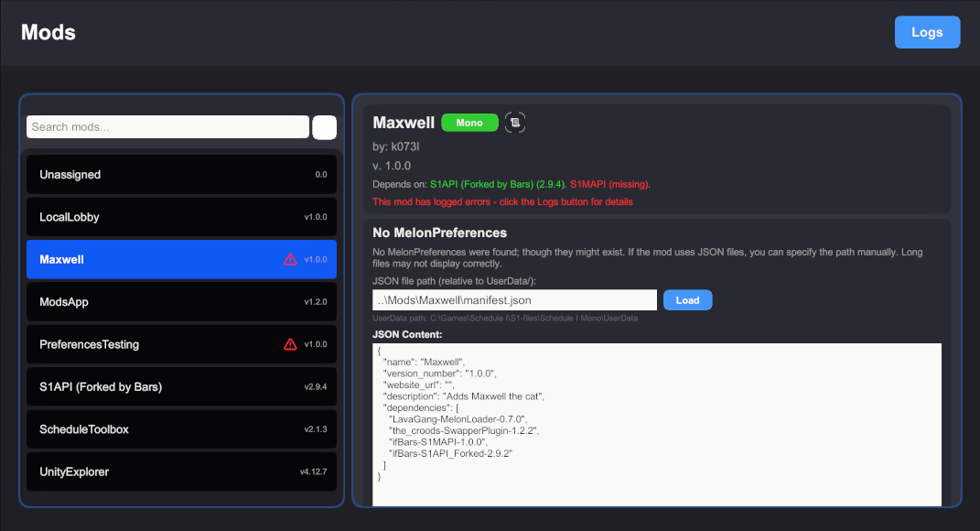Select the ScheduleToolbox mod
This screenshot has width=980, height=531.
[x=180, y=428]
